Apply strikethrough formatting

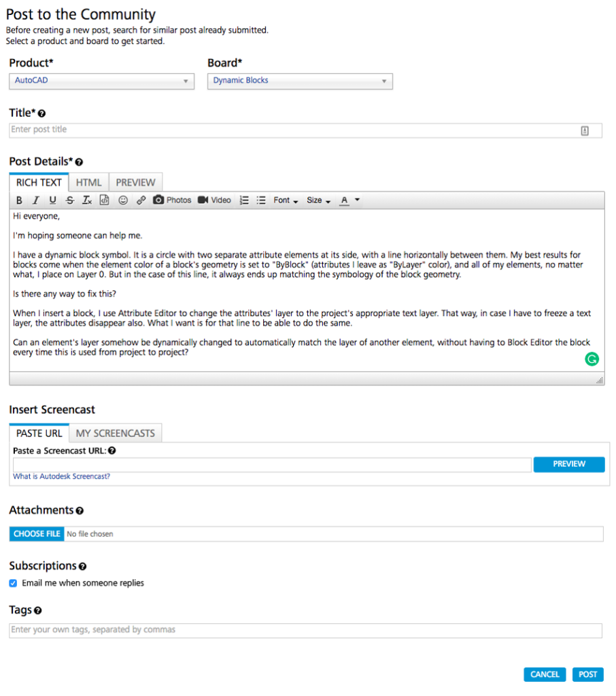coord(69,201)
